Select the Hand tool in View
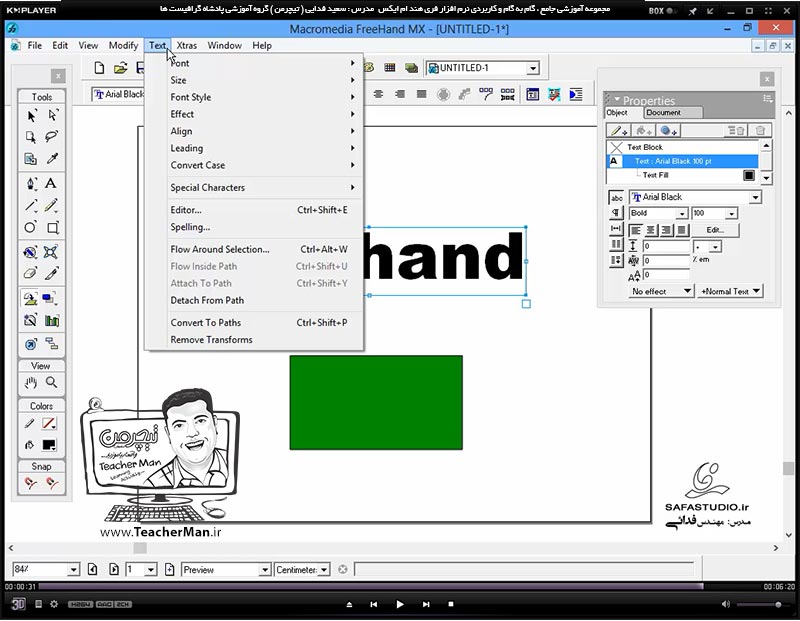The image size is (800, 621). [31, 382]
